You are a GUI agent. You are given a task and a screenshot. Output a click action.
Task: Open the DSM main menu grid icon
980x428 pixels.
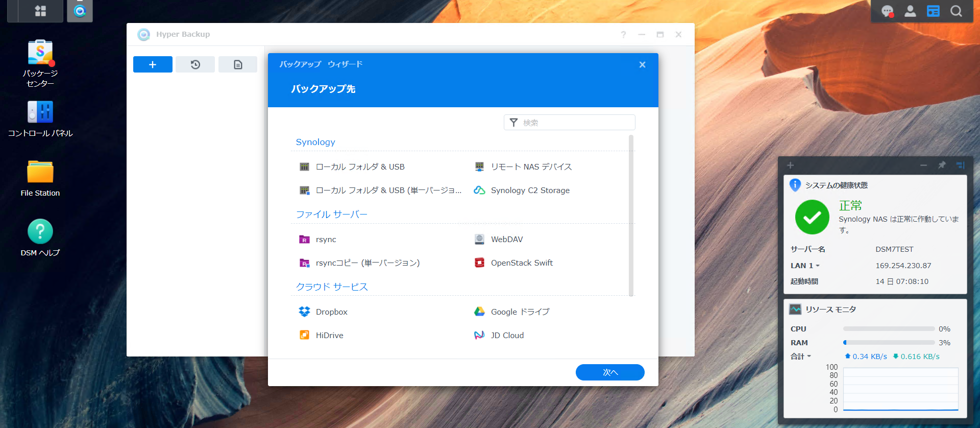point(40,11)
